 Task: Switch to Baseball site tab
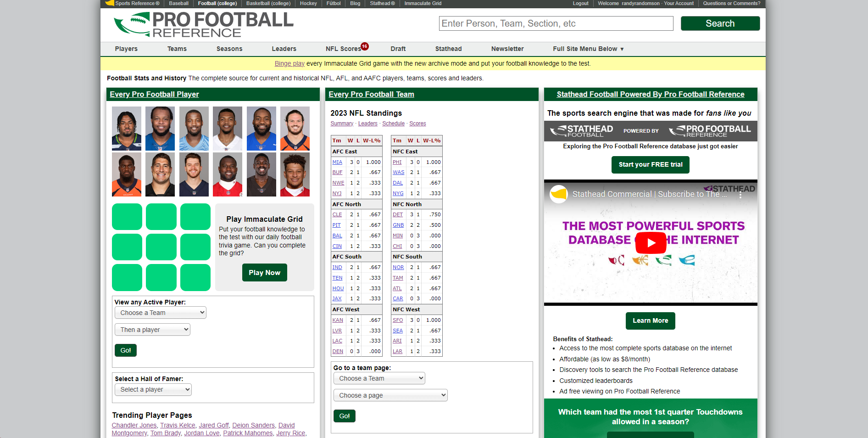pyautogui.click(x=178, y=3)
